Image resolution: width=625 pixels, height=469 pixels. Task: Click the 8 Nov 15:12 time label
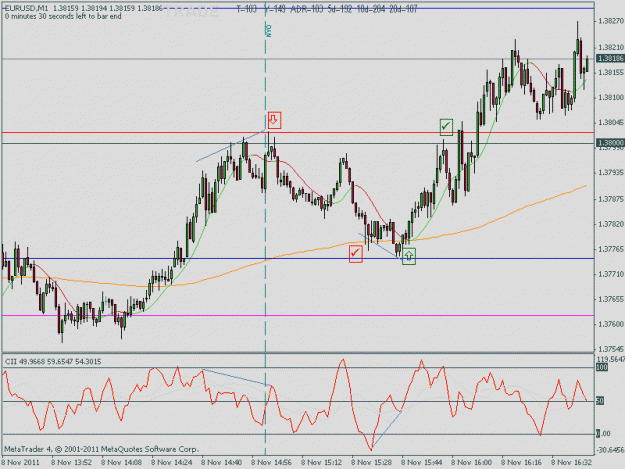pos(322,462)
